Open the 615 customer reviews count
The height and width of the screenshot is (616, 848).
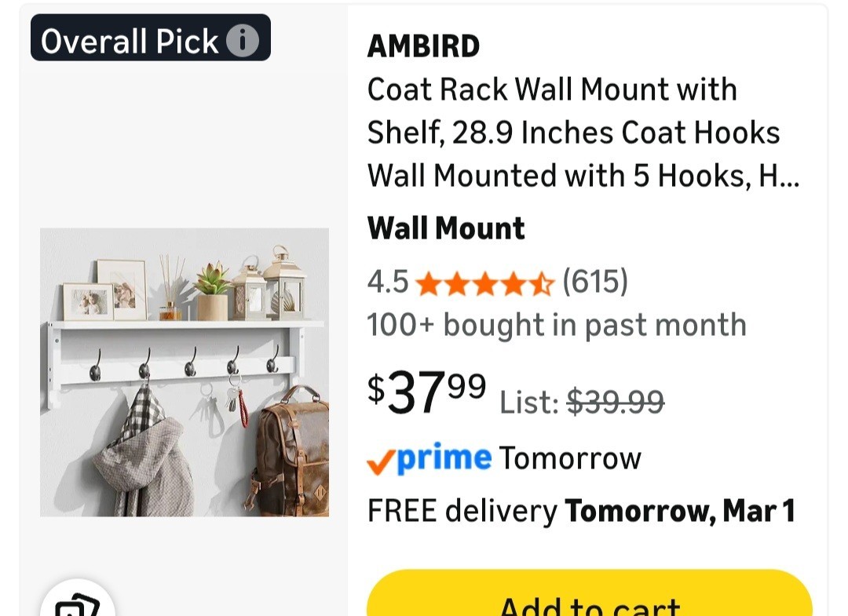coord(595,282)
